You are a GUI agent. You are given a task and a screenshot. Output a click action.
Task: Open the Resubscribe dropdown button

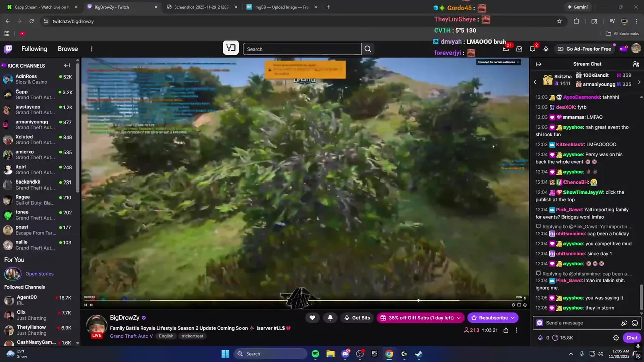point(493,318)
